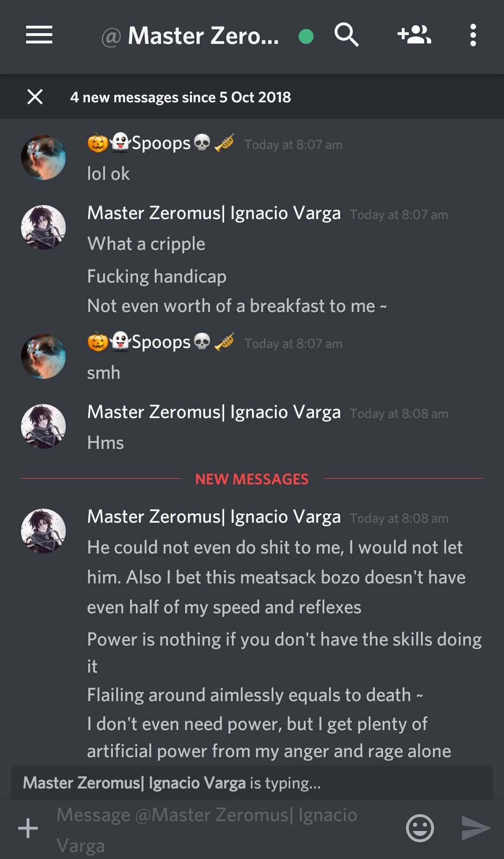The width and height of the screenshot is (504, 859).
Task: Dismiss the new messages banner
Action: (x=35, y=97)
